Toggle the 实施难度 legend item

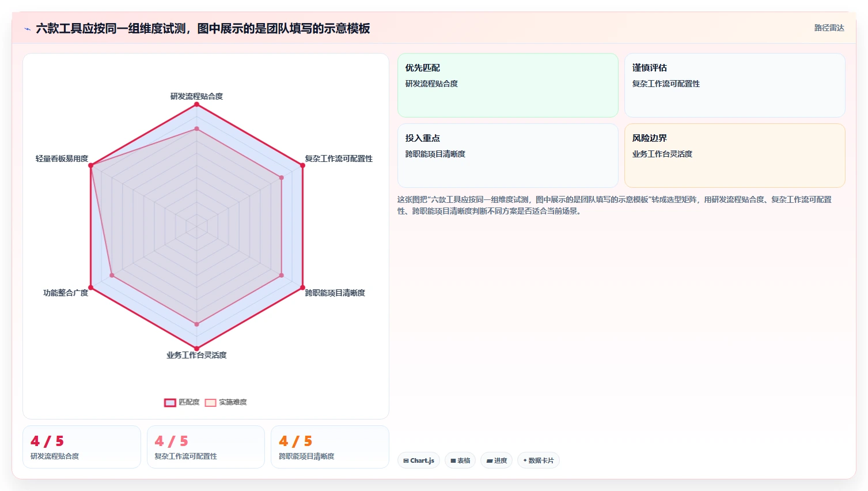coord(226,402)
